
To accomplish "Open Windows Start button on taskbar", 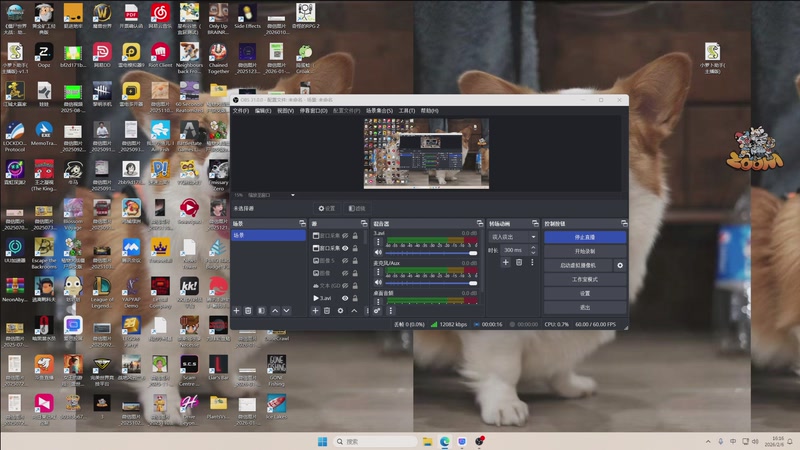I will [x=322, y=441].
